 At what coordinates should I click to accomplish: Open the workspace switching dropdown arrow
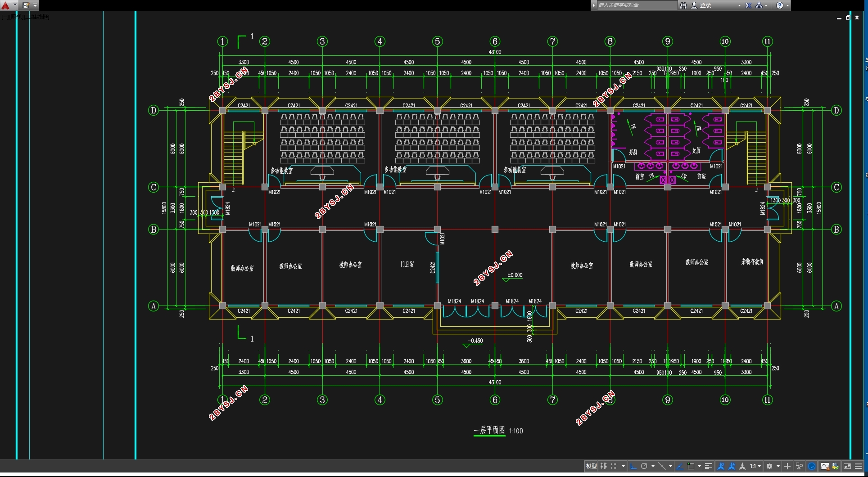778,466
